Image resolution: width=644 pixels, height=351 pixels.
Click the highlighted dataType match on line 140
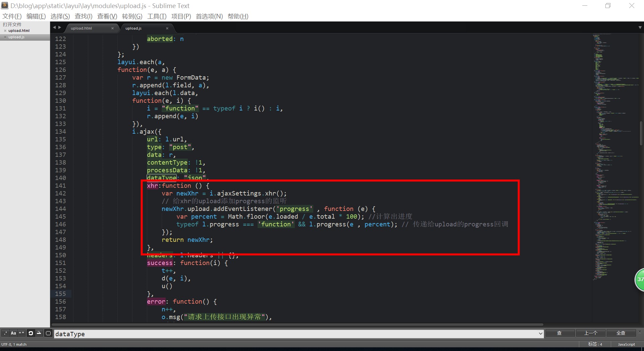[x=162, y=178]
